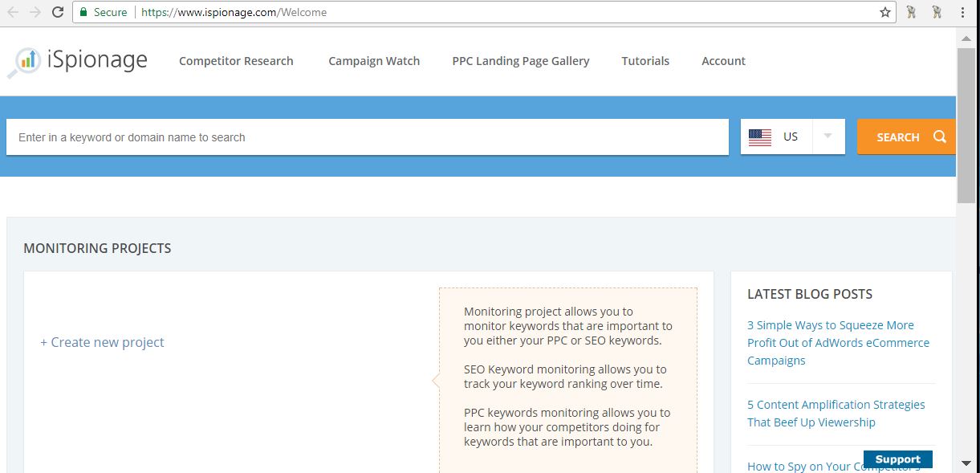Reload the page with refresh icon

pyautogui.click(x=58, y=12)
